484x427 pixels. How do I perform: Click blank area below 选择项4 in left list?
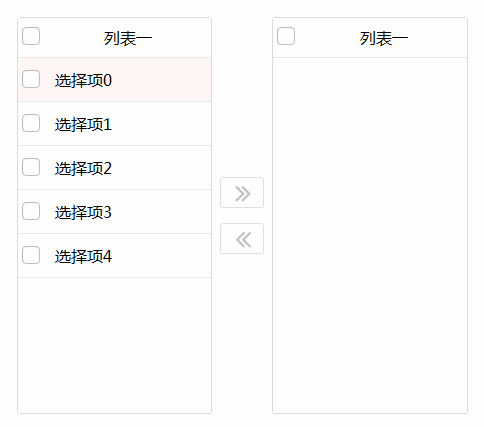point(114,345)
